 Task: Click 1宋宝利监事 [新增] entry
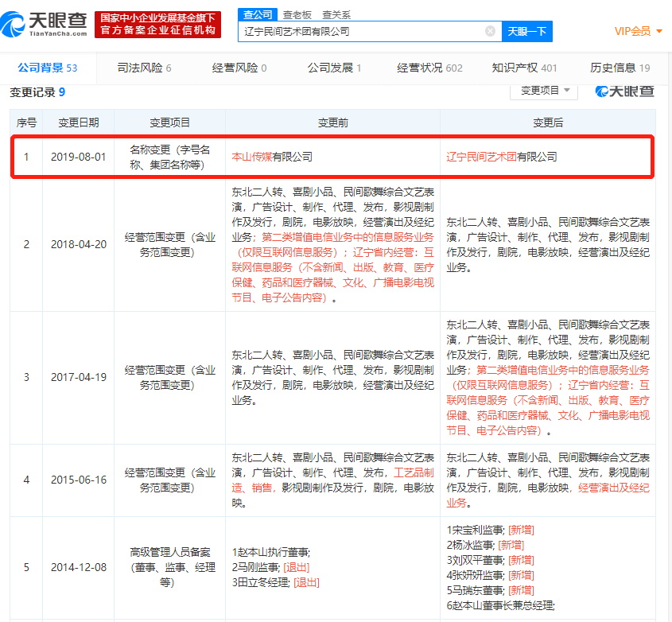491,531
